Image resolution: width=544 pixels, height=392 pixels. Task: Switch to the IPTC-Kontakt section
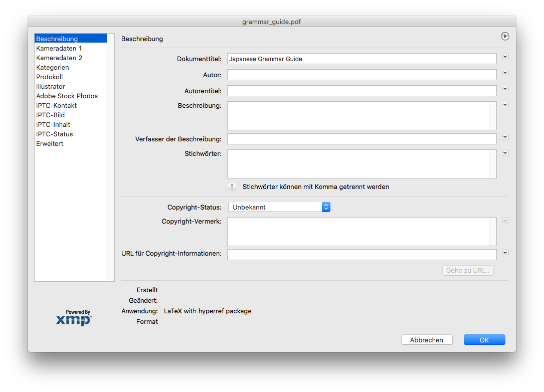pos(56,106)
